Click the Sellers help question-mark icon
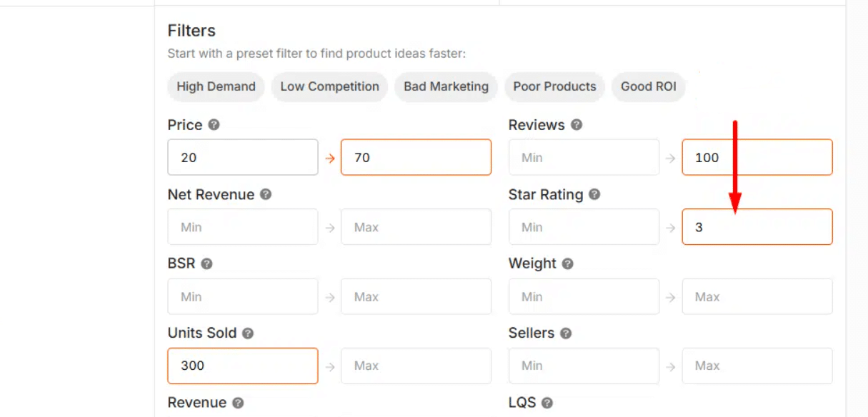This screenshot has width=868, height=417. (x=566, y=333)
